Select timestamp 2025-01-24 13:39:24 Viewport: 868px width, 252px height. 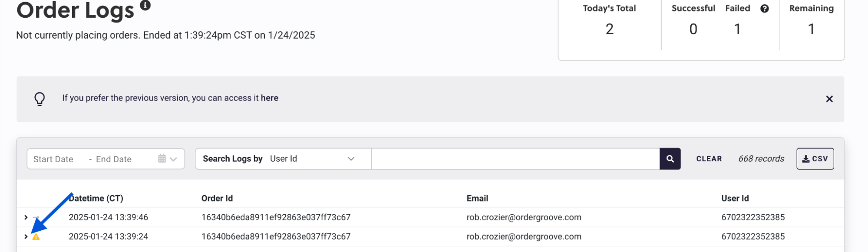tap(108, 236)
